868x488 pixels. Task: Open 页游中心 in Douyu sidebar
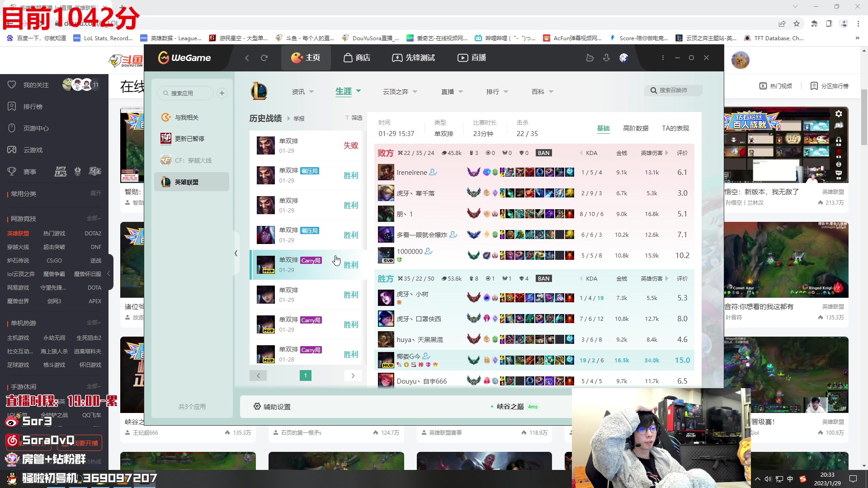pyautogui.click(x=36, y=128)
